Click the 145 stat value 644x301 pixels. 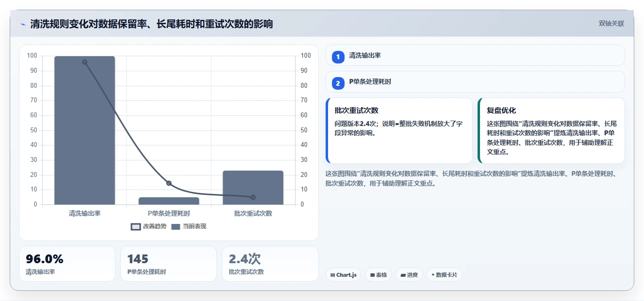[138, 259]
